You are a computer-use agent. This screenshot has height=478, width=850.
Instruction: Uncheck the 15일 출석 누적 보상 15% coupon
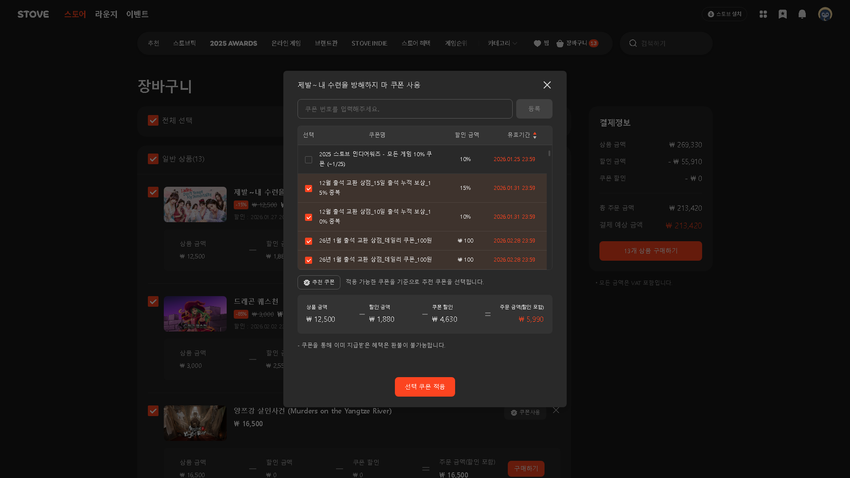(x=308, y=188)
